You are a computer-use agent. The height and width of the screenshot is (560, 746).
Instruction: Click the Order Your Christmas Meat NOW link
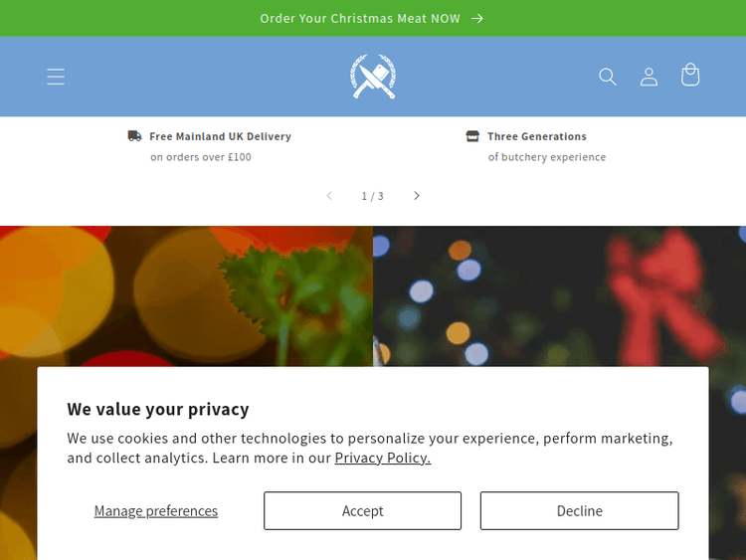(360, 18)
